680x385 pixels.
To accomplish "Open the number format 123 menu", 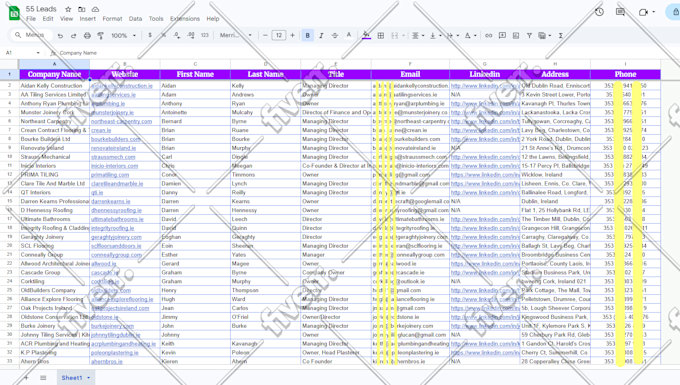I will click(x=205, y=35).
